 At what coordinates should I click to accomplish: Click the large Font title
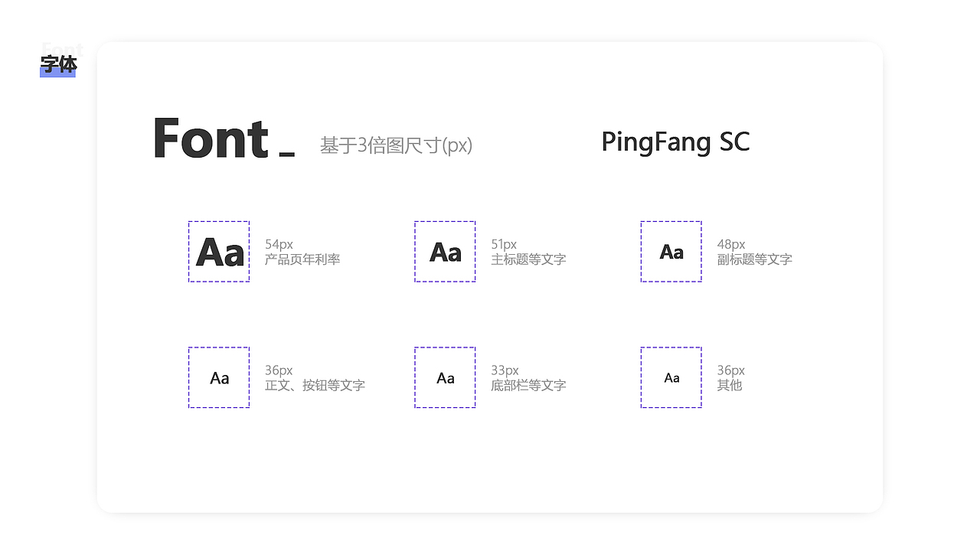click(211, 139)
